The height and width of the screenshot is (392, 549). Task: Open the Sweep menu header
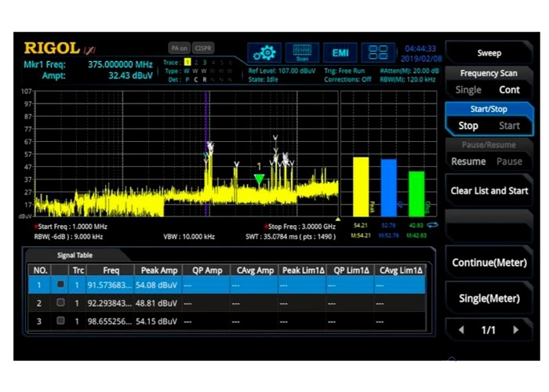(489, 53)
